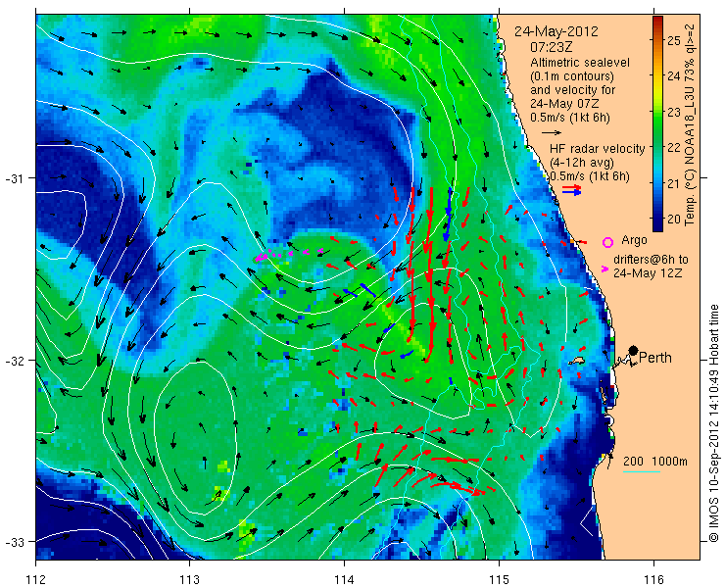Click the '(4-12h avg)' legend text
This screenshot has height=588, width=725.
[582, 163]
